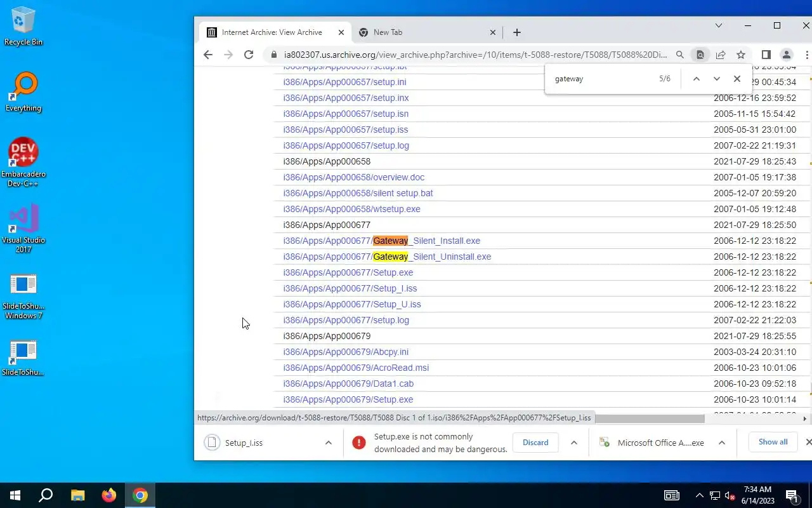Image resolution: width=812 pixels, height=508 pixels.
Task: Open App000677 Gateway_Silent_Install.exe link
Action: coord(382,241)
